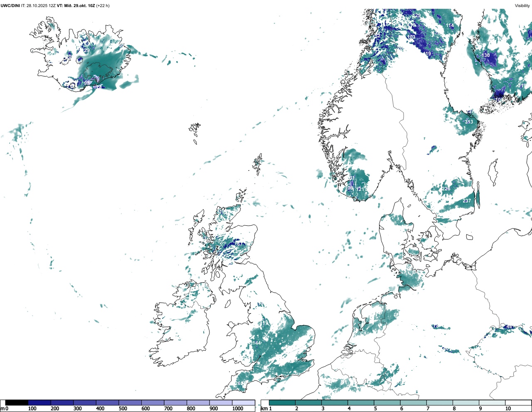Viewport: 532px width, 412px height.
Task: Click the visibility value 130 over Finland
Action: pos(485,55)
